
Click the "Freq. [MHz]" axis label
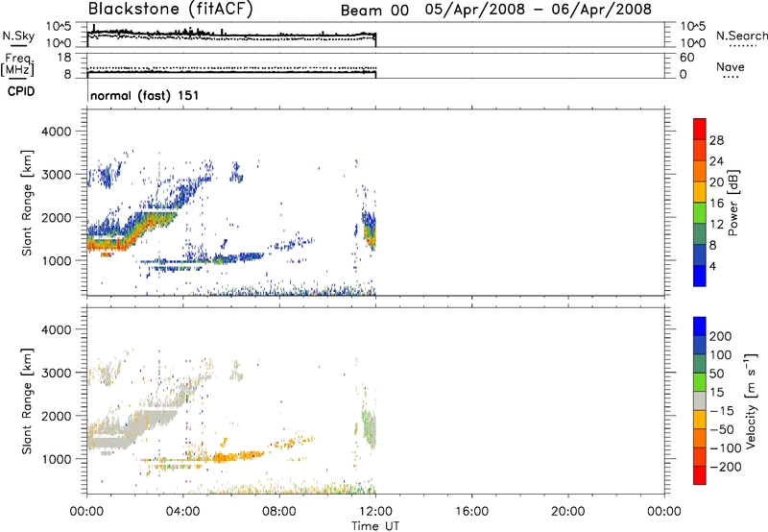(x=18, y=64)
